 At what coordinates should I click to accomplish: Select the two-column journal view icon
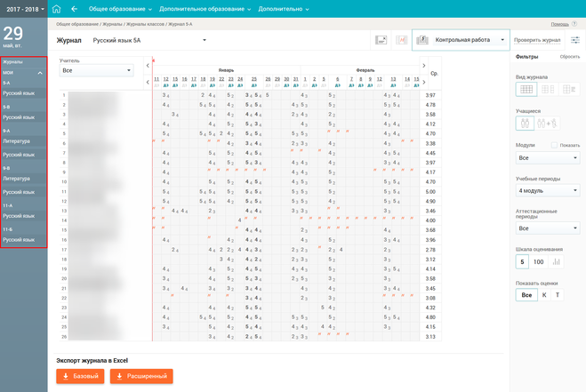(x=548, y=89)
